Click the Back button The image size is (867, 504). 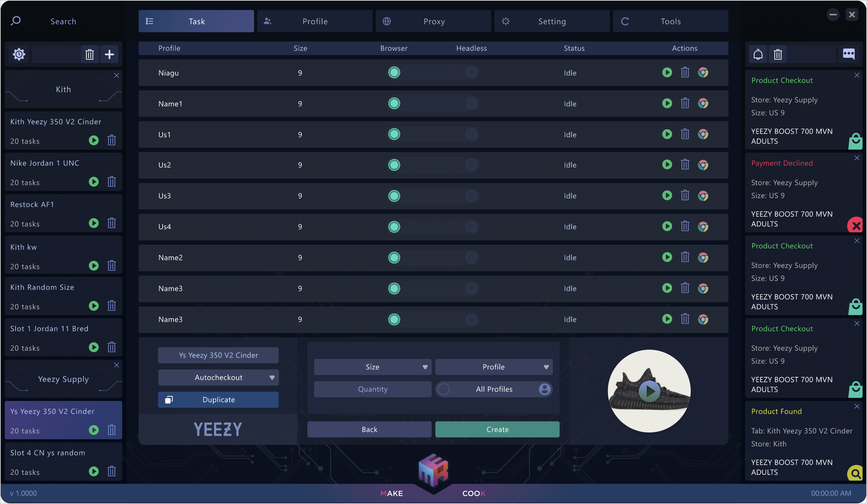369,429
